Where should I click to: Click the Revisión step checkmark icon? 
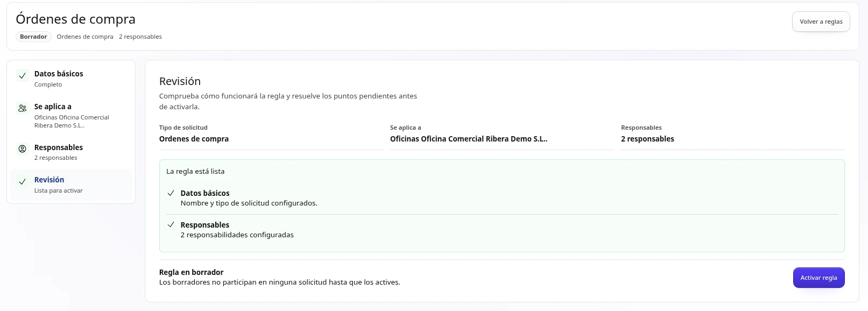22,182
